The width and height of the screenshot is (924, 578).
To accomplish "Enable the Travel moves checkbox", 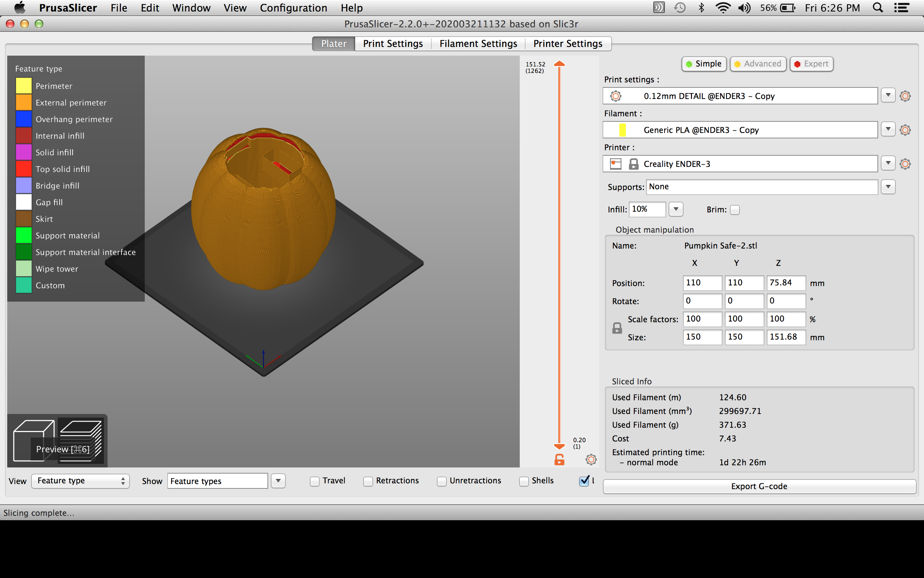I will click(315, 481).
